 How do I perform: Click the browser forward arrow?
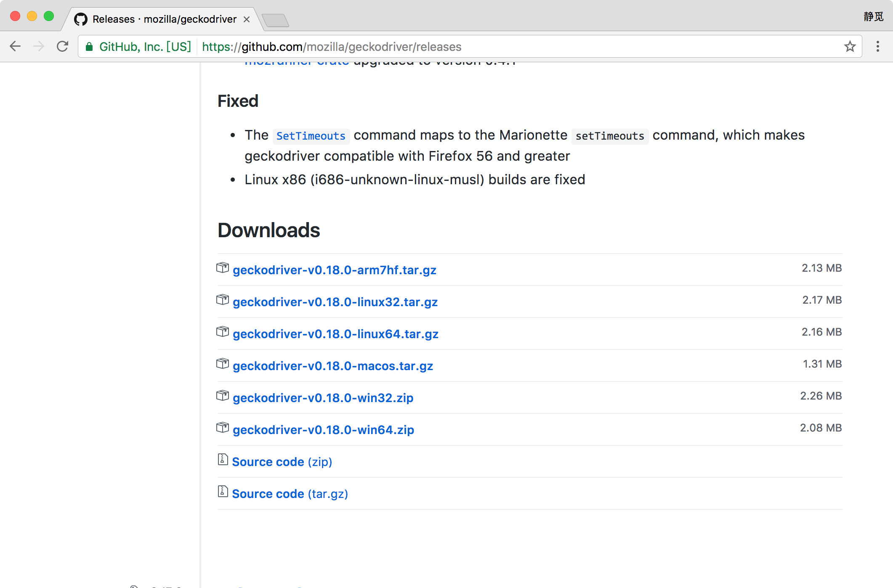click(39, 46)
